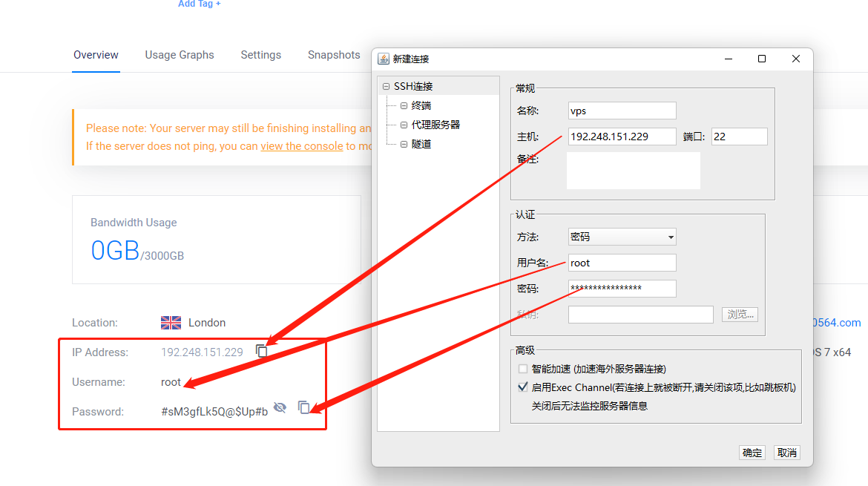Click the 端口 port number field

coord(739,137)
